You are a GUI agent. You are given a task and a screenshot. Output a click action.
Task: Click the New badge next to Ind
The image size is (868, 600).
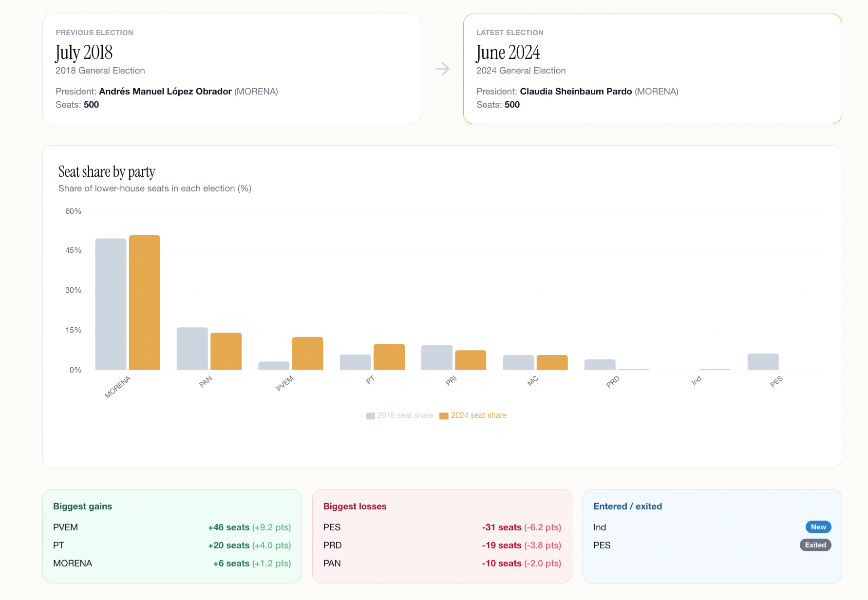tap(818, 527)
